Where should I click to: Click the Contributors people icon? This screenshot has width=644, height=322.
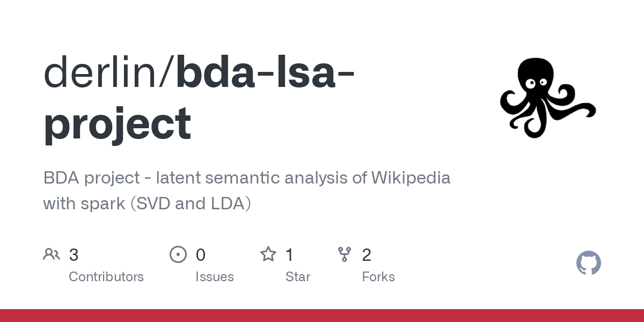click(x=52, y=254)
